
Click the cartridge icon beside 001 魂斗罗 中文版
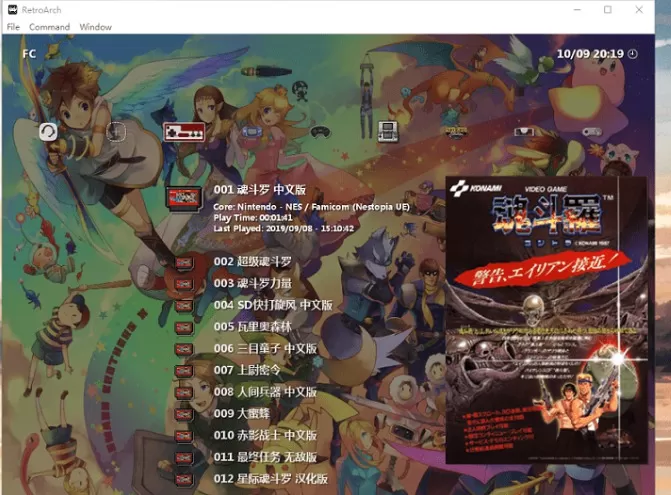(183, 197)
